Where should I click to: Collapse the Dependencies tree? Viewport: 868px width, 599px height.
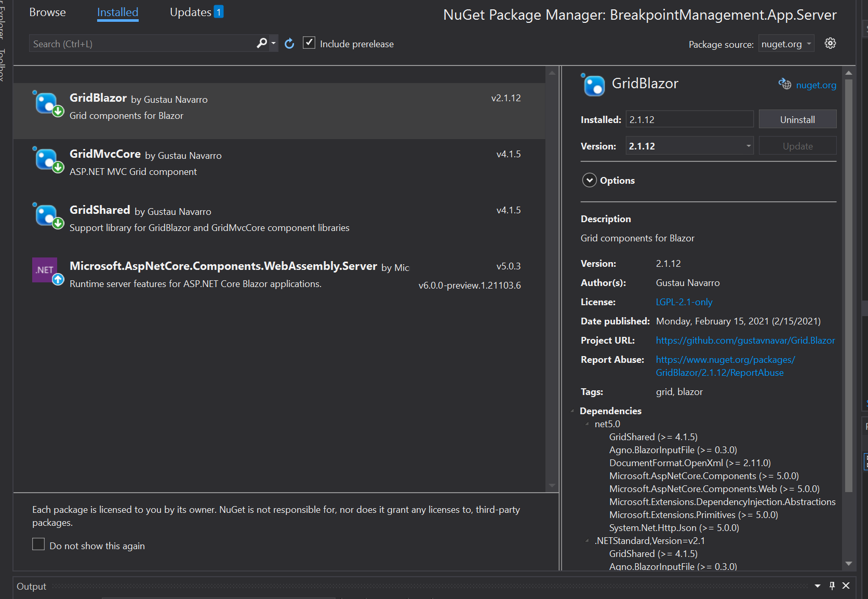point(572,411)
